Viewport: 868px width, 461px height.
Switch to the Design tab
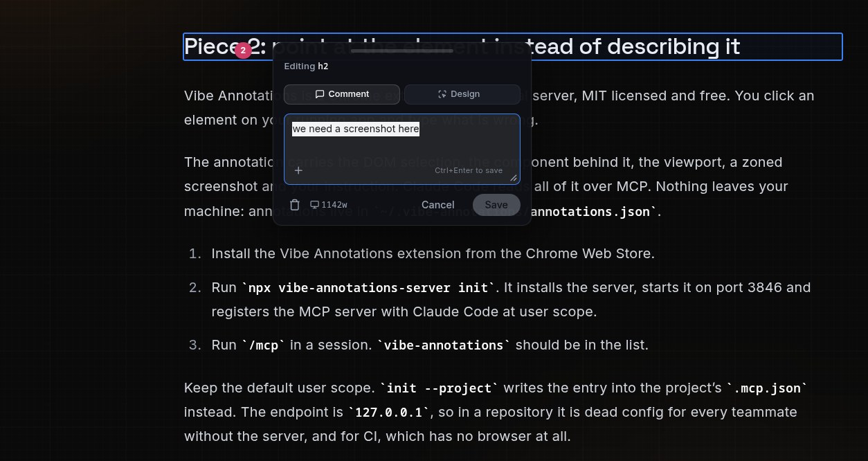click(x=462, y=94)
